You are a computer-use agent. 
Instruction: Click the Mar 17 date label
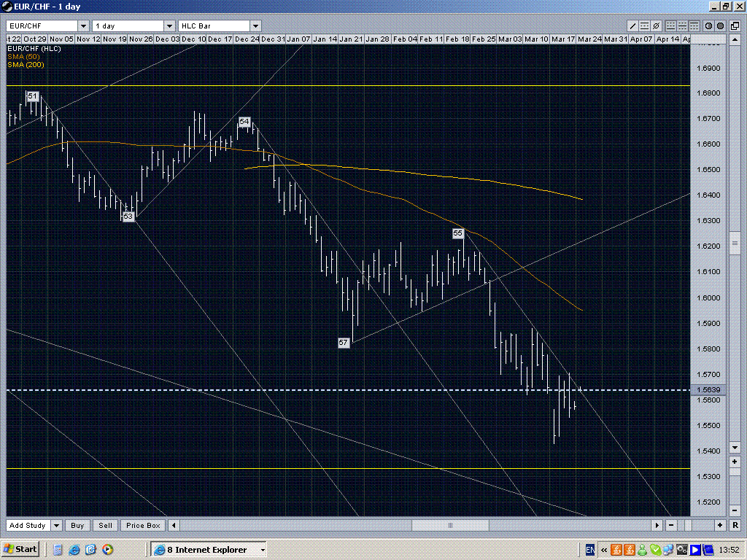pyautogui.click(x=563, y=39)
